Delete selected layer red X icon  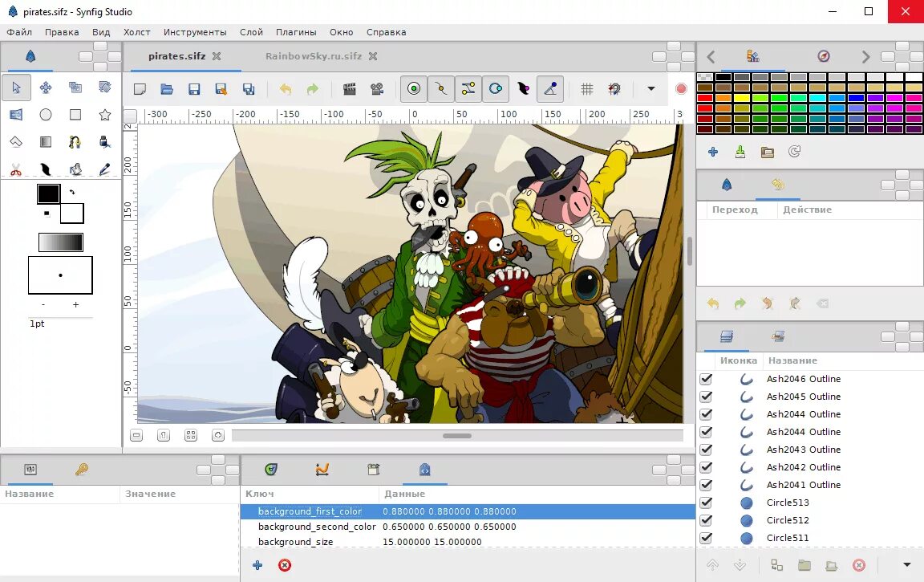coord(859,565)
